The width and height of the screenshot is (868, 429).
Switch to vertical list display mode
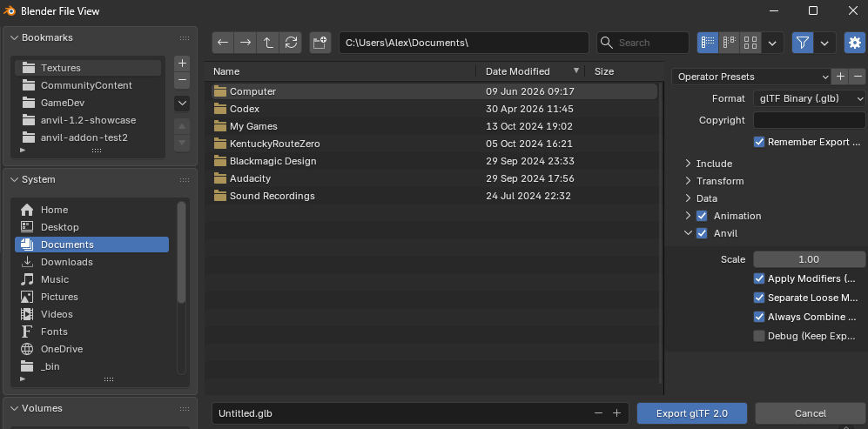click(x=708, y=43)
